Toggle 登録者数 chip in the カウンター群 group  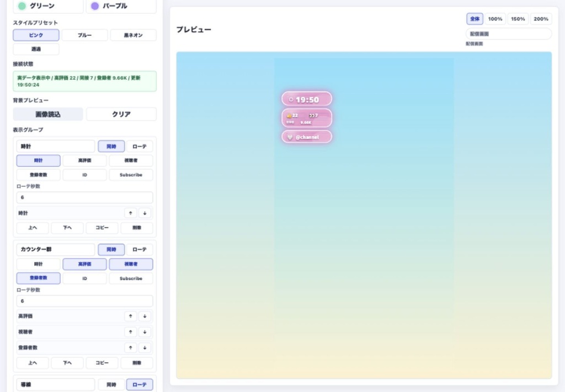point(38,278)
